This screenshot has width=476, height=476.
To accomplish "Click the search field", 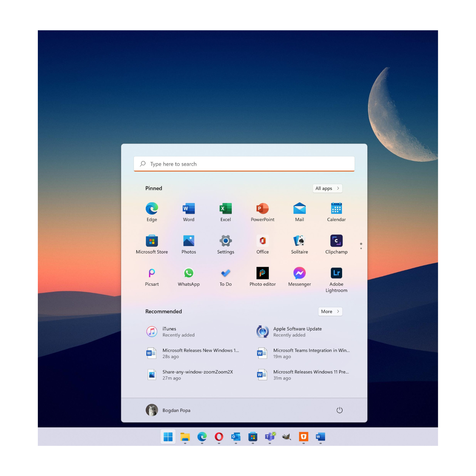I will (x=244, y=164).
